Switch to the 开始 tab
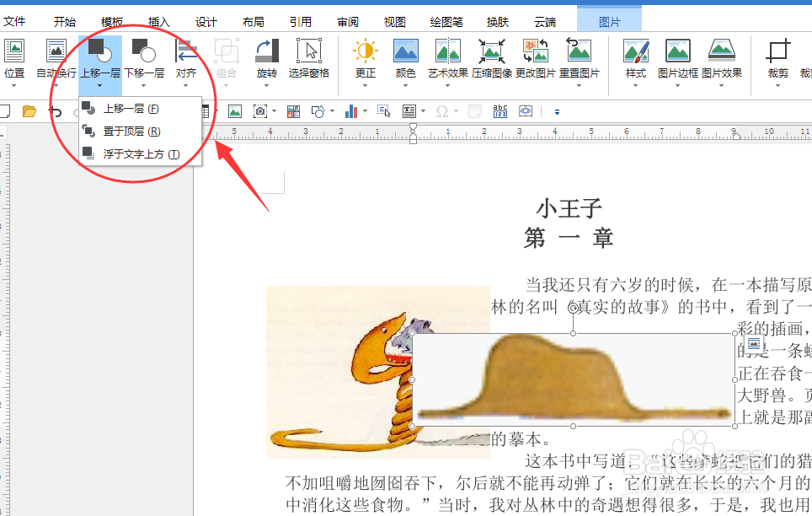 (65, 22)
